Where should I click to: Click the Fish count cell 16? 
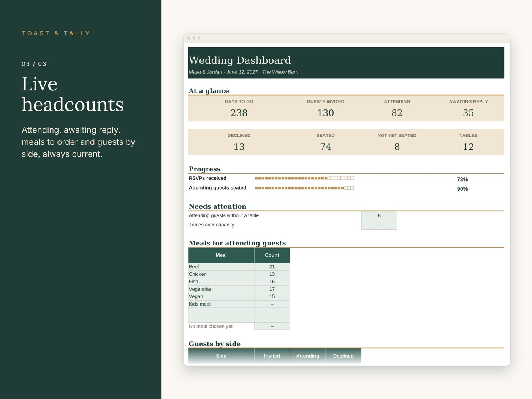(272, 282)
